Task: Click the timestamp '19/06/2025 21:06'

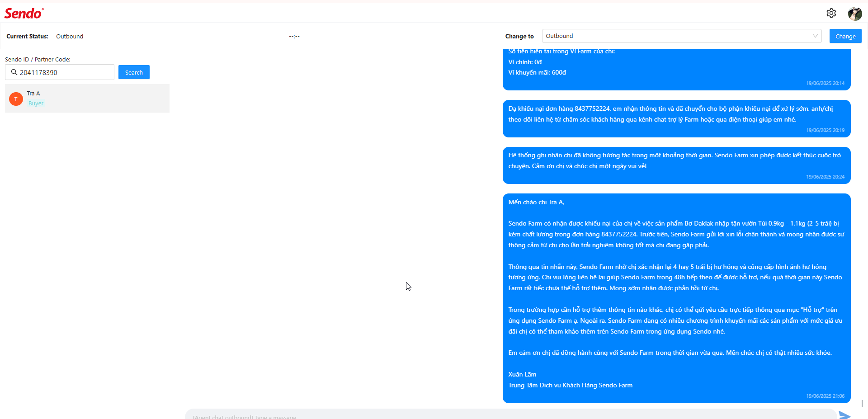Action: (825, 396)
